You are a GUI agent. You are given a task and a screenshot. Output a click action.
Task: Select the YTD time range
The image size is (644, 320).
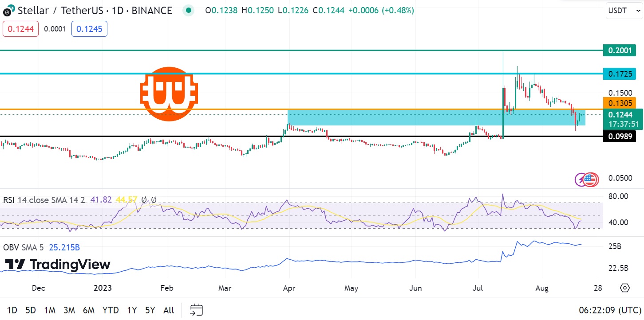[x=110, y=310]
